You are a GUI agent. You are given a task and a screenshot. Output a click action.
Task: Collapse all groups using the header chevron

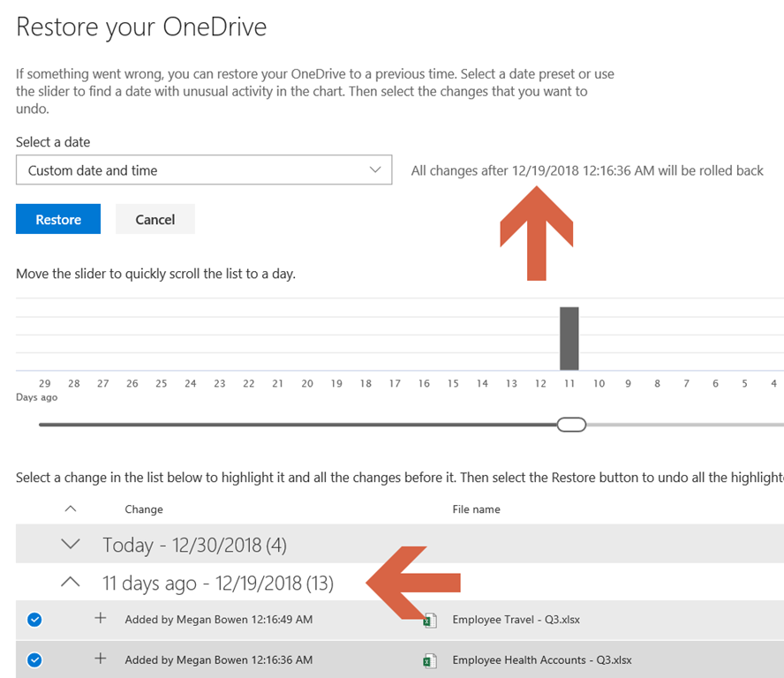pos(71,509)
